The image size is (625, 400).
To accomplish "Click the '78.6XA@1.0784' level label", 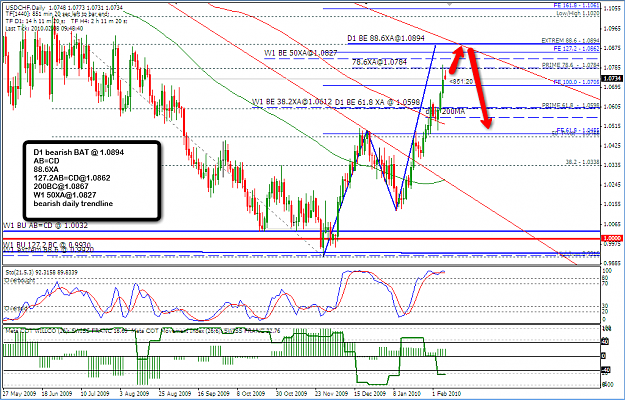I will [x=379, y=62].
